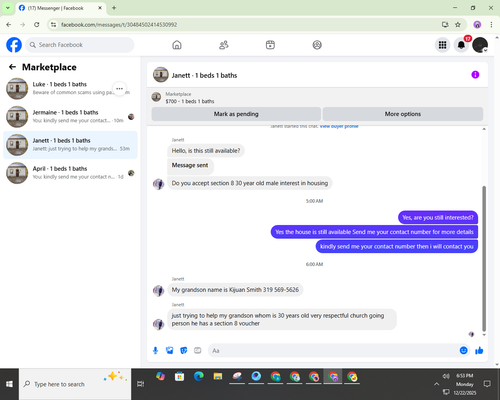Click the Aa message input field

pos(332,350)
